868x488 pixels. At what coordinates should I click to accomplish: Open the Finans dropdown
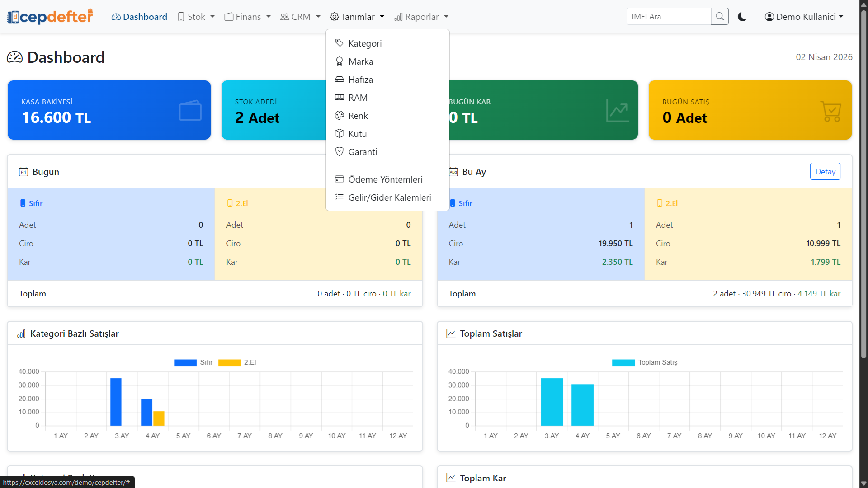coord(248,17)
